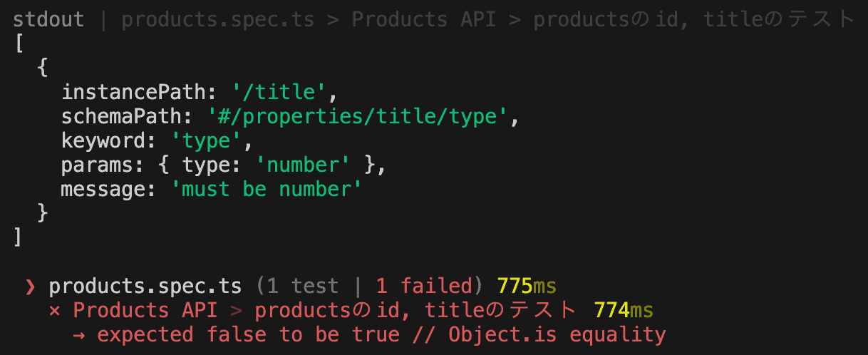Viewport: 868px width, 355px height.
Task: Select the '/title' instancePath value
Action: (279, 93)
